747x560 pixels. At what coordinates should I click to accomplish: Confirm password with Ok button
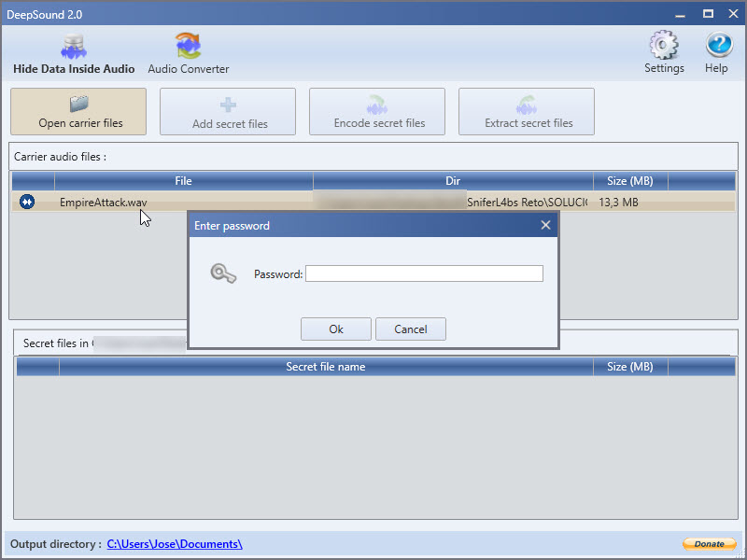[336, 329]
